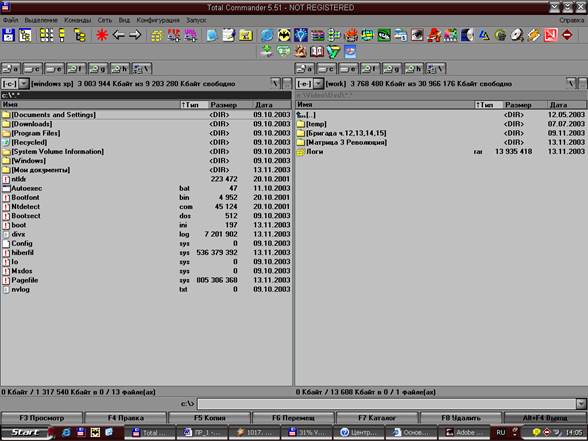Launch The Bat! mail icon in toolbar
The width and height of the screenshot is (588, 441).
click(284, 35)
